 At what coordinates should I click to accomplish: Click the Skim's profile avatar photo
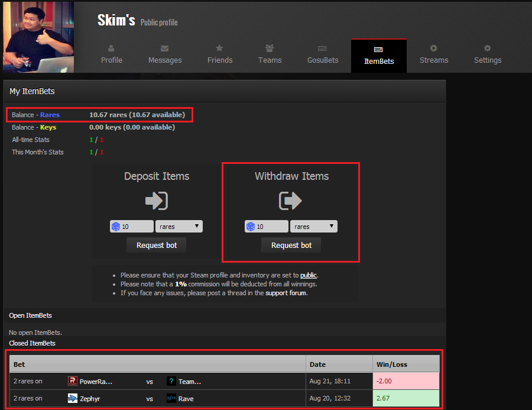tap(38, 37)
